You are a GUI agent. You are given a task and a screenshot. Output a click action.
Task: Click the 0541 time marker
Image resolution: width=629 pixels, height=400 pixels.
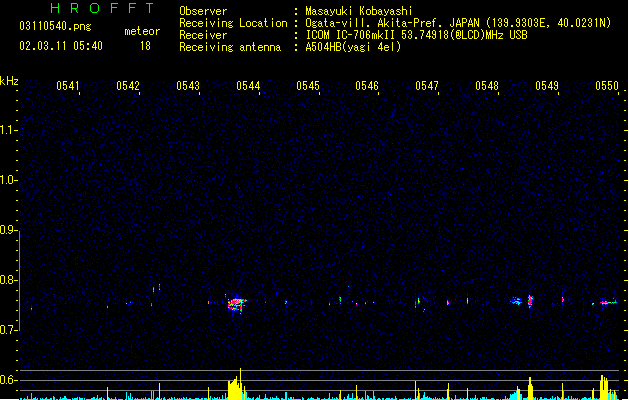pyautogui.click(x=68, y=86)
